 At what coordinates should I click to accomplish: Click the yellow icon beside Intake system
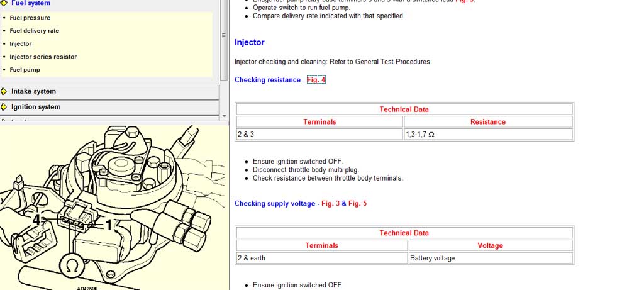4,91
